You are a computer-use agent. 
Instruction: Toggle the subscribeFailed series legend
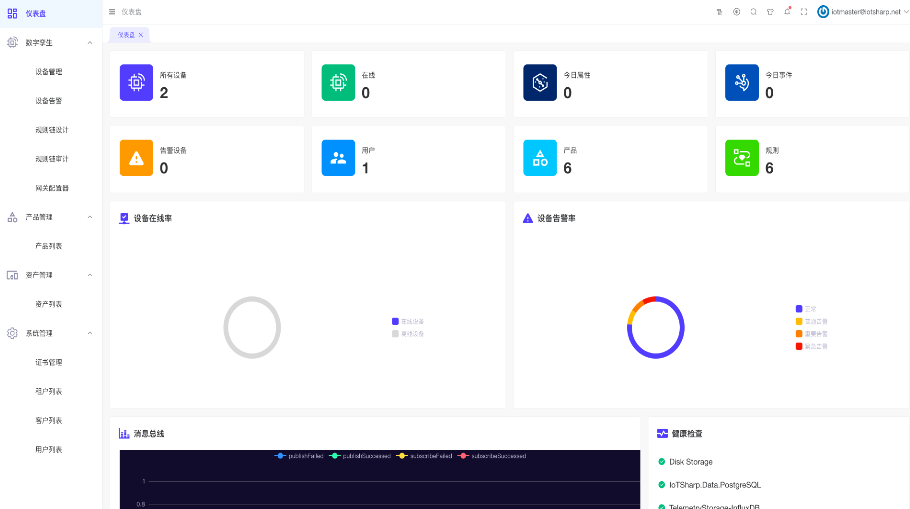coord(424,456)
